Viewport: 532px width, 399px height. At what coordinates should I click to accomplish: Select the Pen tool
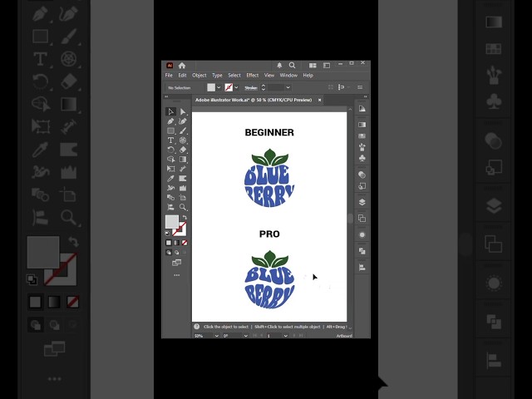(170, 121)
